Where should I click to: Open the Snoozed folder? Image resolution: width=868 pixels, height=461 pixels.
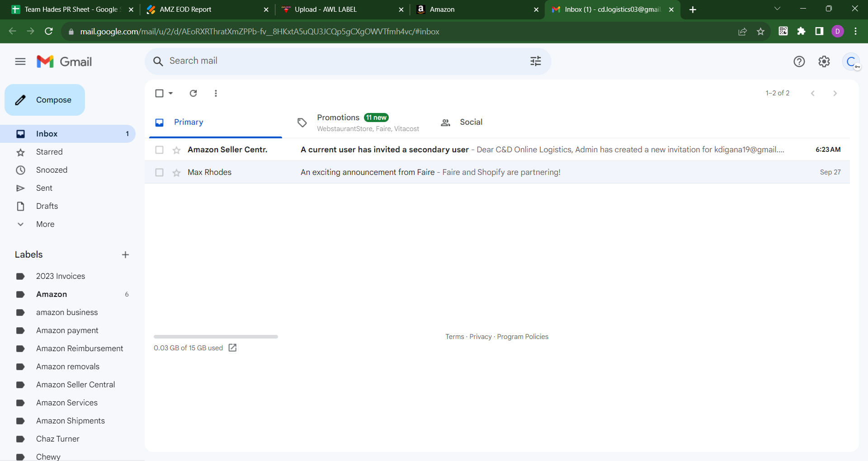[68, 170]
